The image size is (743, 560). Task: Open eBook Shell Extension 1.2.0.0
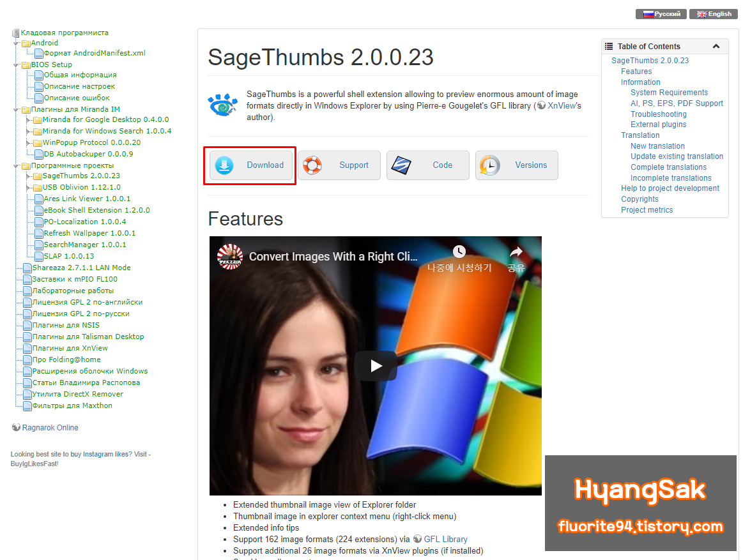(97, 210)
